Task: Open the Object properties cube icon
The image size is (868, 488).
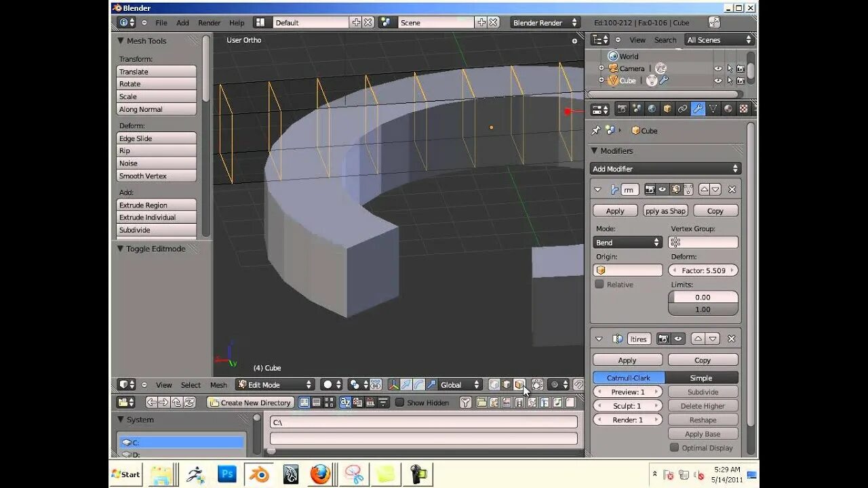Action: [x=667, y=109]
